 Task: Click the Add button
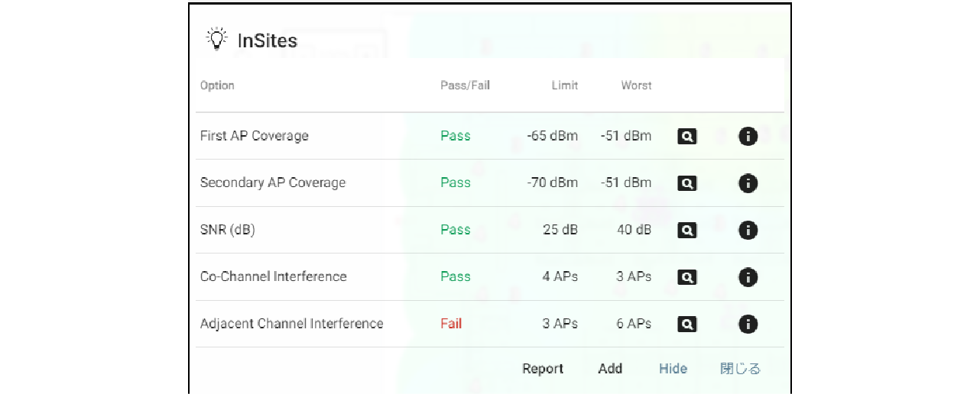point(610,369)
